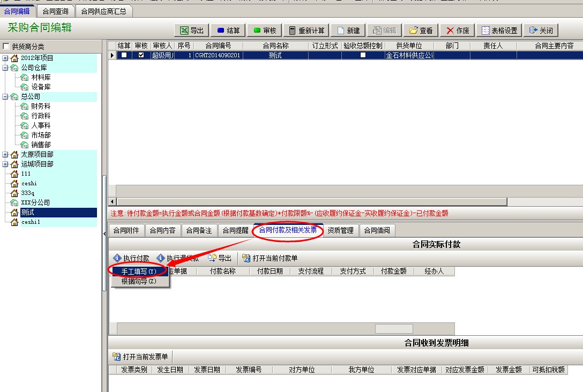Click 打开当前付款单 button
The width and height of the screenshot is (583, 392).
pos(270,258)
